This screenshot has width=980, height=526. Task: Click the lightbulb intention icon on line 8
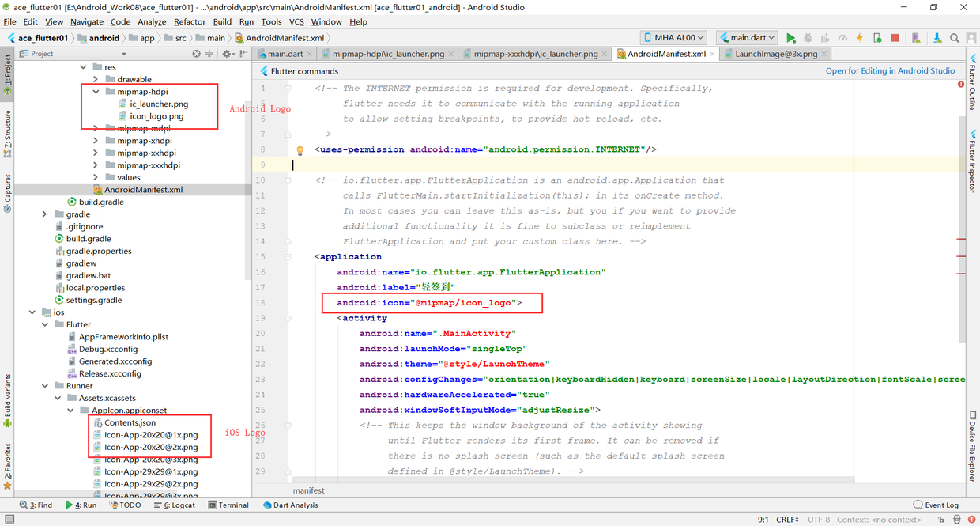[300, 149]
